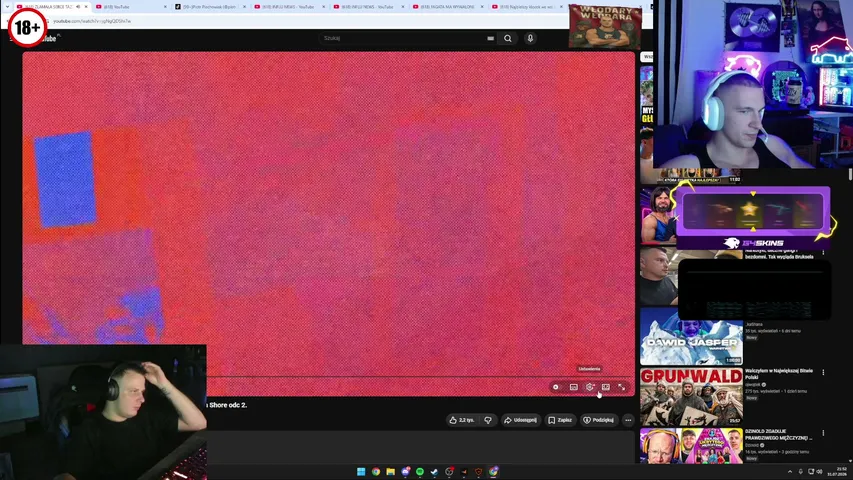Save video with the Zapisz button
This screenshot has width=853, height=480.
tap(560, 420)
